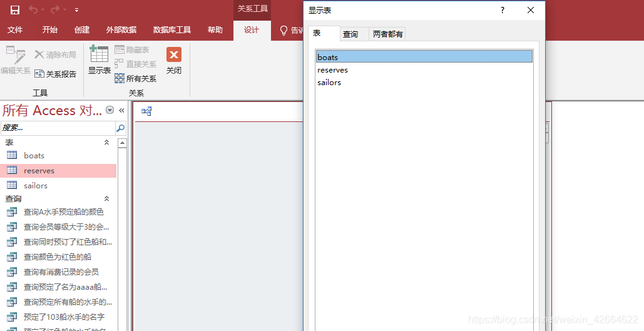
Task: Collapse the 查询 group in navigation pane
Action: coord(107,198)
